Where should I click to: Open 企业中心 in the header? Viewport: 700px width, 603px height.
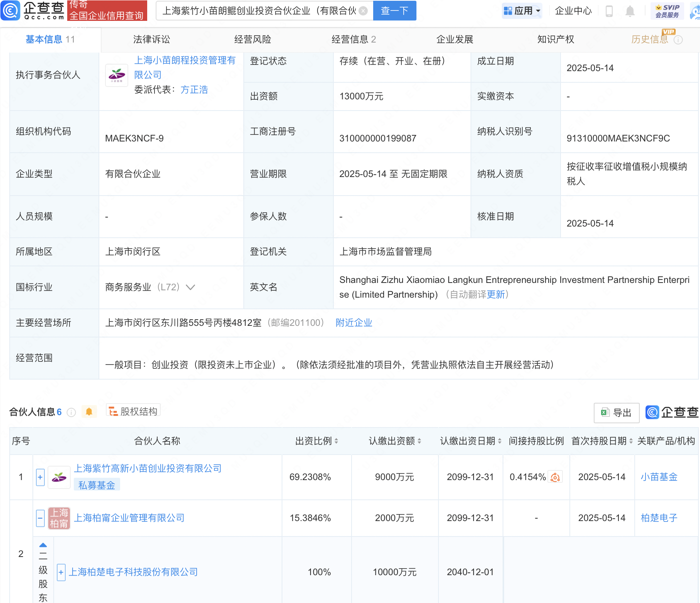coord(573,11)
